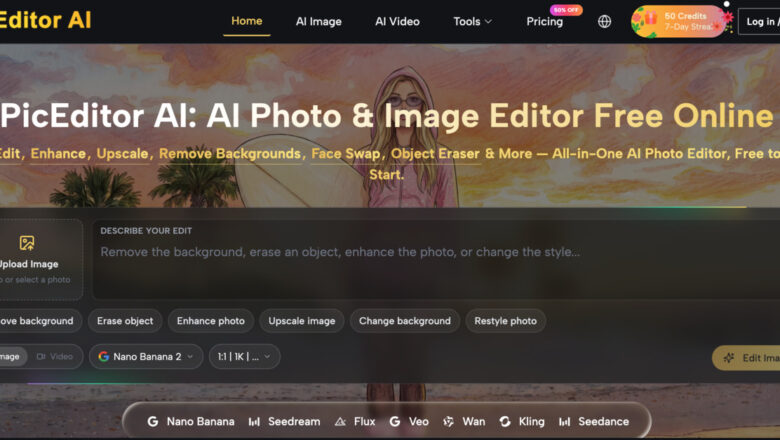The image size is (780, 440).
Task: Click the gift icon in credits banner
Action: 651,19
